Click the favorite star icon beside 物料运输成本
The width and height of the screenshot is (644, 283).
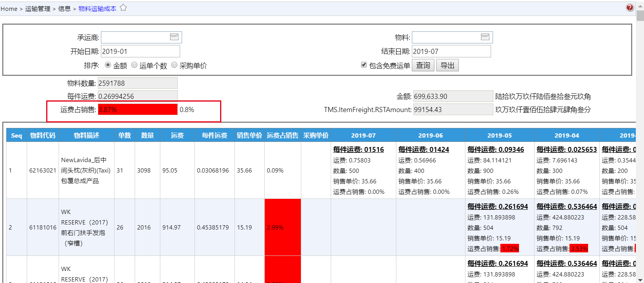(123, 8)
